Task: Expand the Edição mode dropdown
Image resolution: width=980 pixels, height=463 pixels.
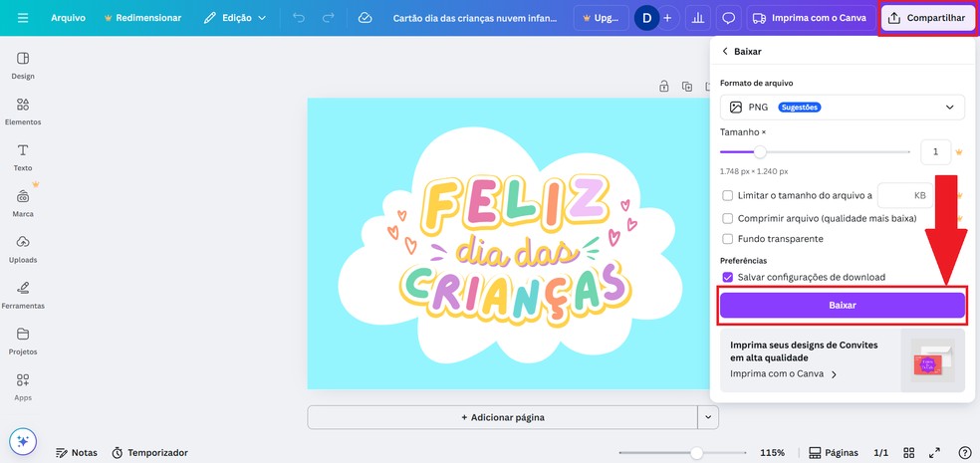Action: click(x=235, y=18)
